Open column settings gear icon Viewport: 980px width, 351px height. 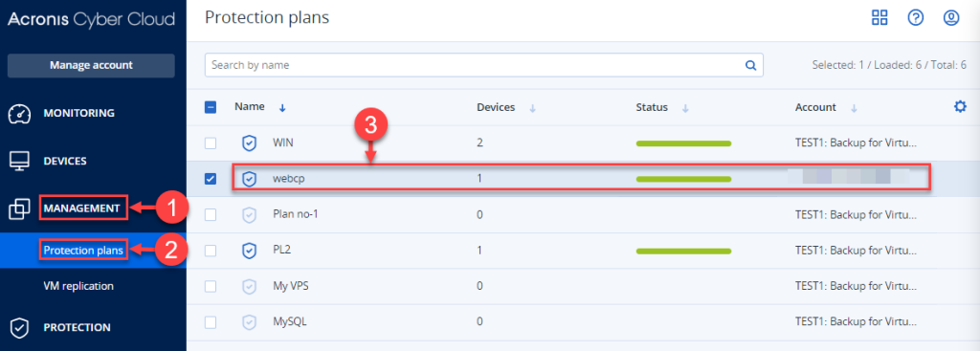point(960,107)
